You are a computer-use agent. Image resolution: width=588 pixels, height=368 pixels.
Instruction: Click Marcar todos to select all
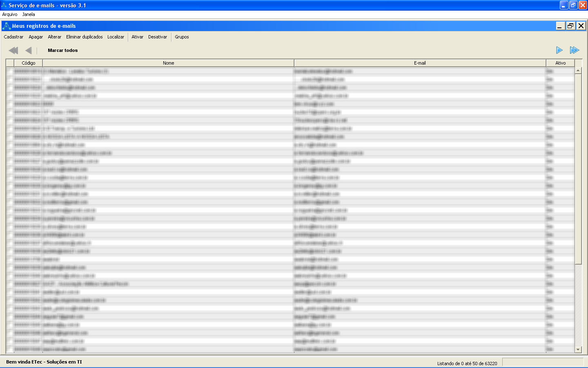tap(62, 50)
